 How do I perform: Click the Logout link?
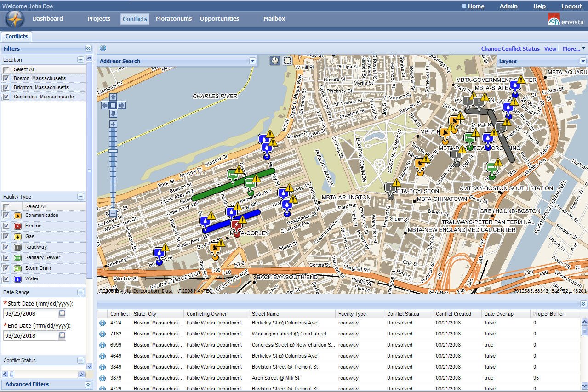[571, 6]
